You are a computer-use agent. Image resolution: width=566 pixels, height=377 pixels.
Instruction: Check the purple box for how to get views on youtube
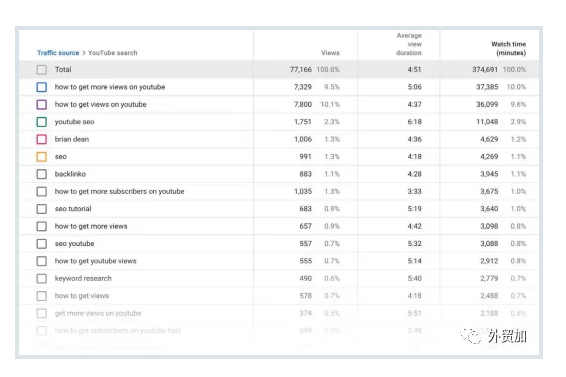pyautogui.click(x=42, y=104)
